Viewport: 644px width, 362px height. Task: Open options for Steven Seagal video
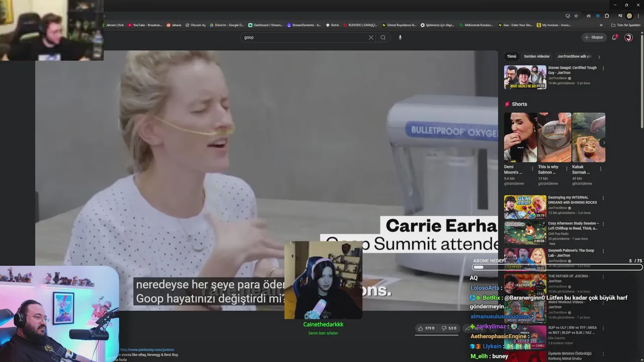[x=603, y=68]
